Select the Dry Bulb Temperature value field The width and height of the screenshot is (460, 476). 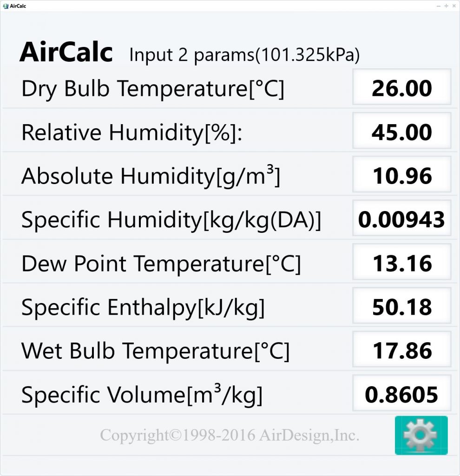(x=401, y=87)
